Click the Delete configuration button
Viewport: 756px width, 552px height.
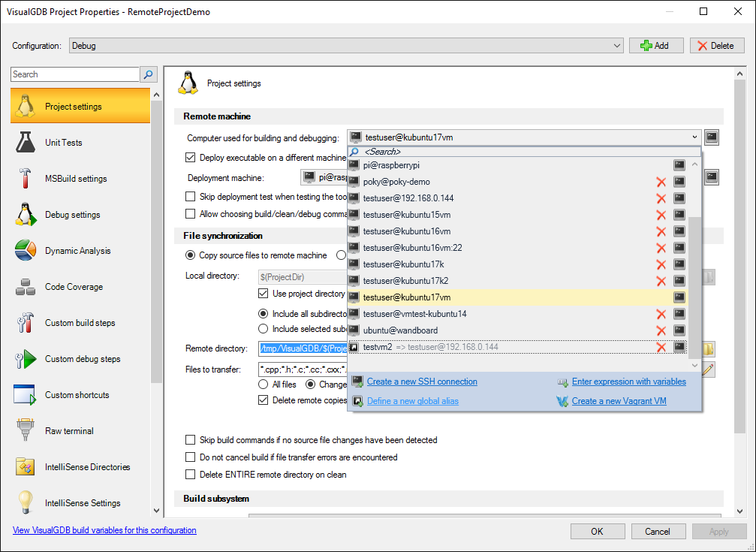[x=717, y=46]
